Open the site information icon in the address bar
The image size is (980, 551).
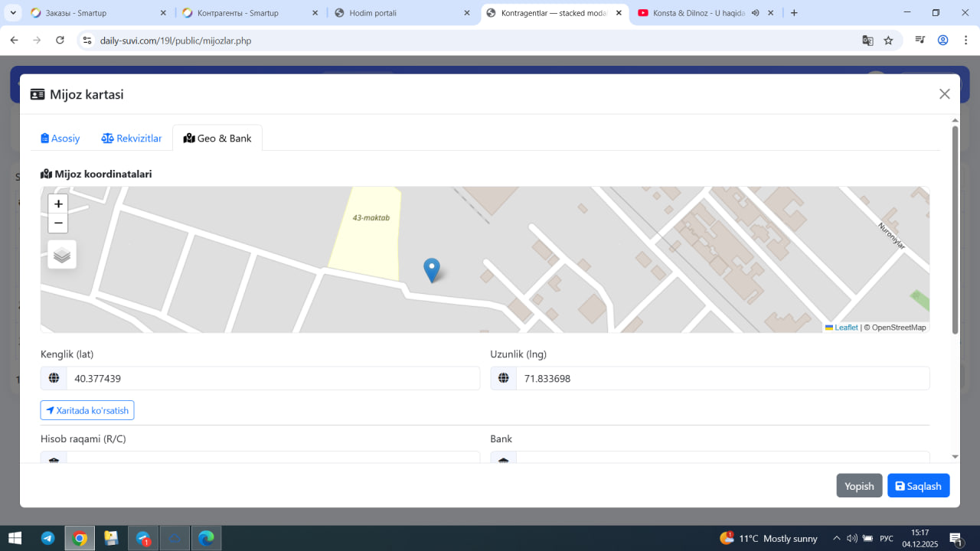pos(87,40)
